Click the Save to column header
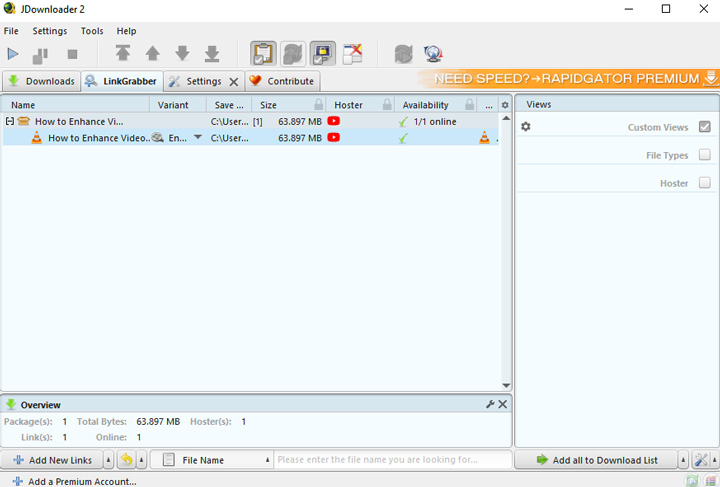The width and height of the screenshot is (720, 487). pos(229,105)
